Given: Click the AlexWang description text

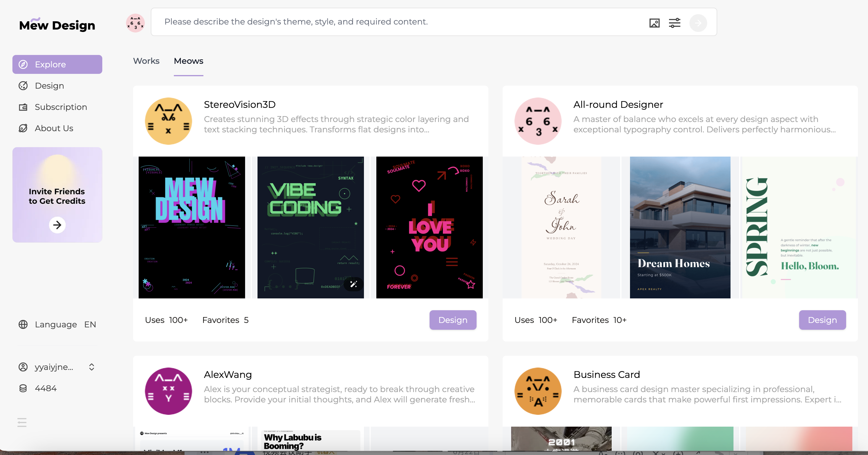Looking at the screenshot, I should pos(340,394).
